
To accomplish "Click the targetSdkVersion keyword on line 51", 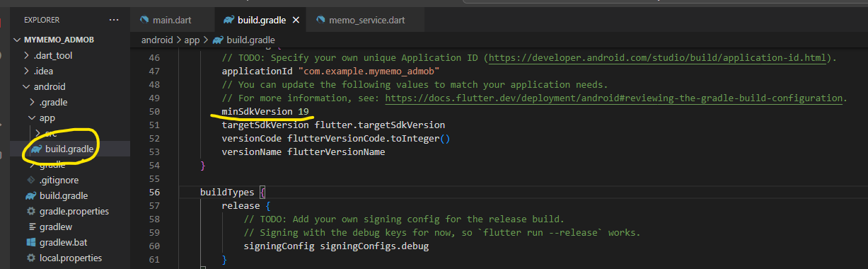I will 265,125.
